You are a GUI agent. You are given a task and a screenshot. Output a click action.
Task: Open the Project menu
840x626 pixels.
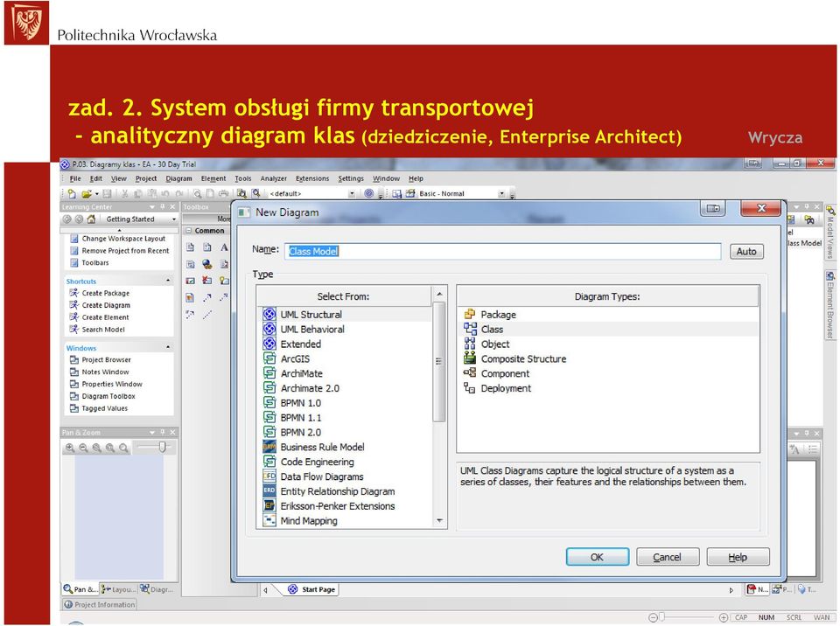146,178
